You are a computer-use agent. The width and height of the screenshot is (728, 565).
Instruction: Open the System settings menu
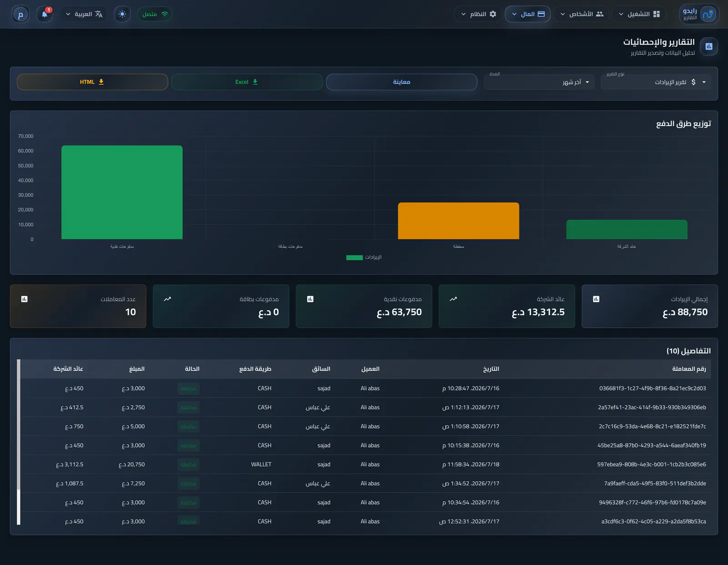pos(478,14)
